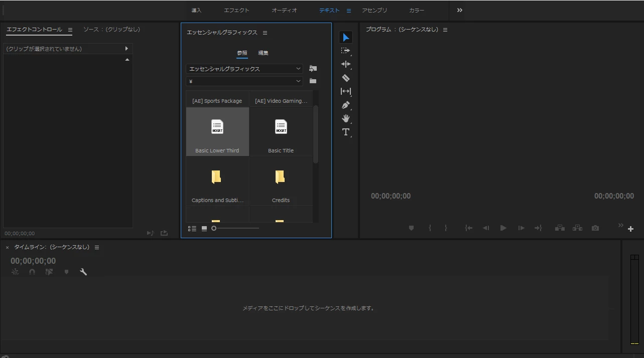Step back one frame in Program monitor
Viewport: 644px width, 358px height.
[486, 228]
